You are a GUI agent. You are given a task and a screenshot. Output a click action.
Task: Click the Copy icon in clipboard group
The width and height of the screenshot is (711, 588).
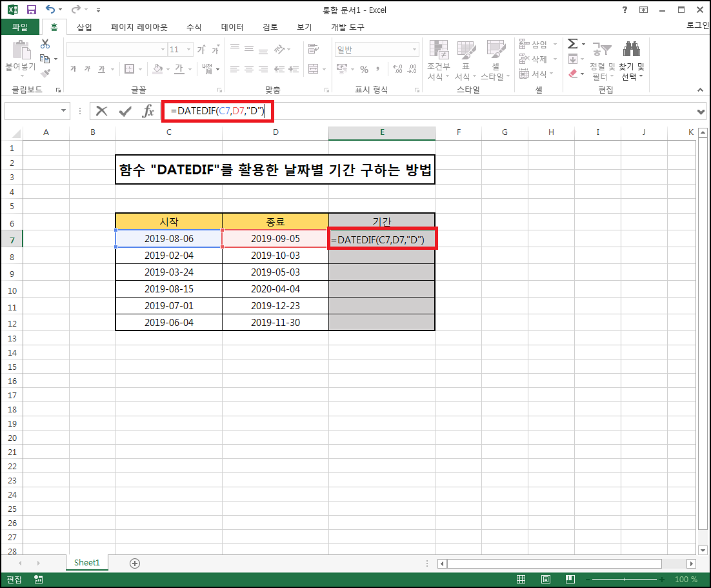click(x=45, y=59)
